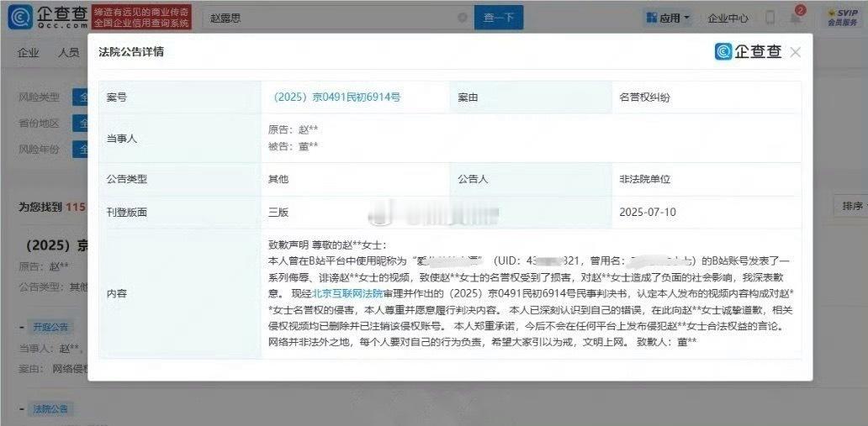Open the 北京互联网法院 link in content
The height and width of the screenshot is (426, 868).
tap(347, 293)
